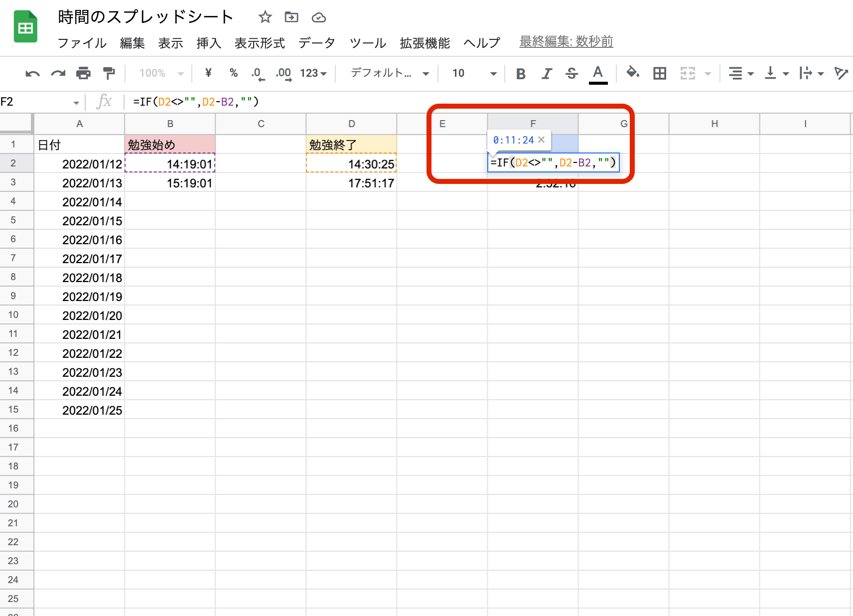The height and width of the screenshot is (616, 853).
Task: Select the 勉強始め header cell
Action: (170, 145)
